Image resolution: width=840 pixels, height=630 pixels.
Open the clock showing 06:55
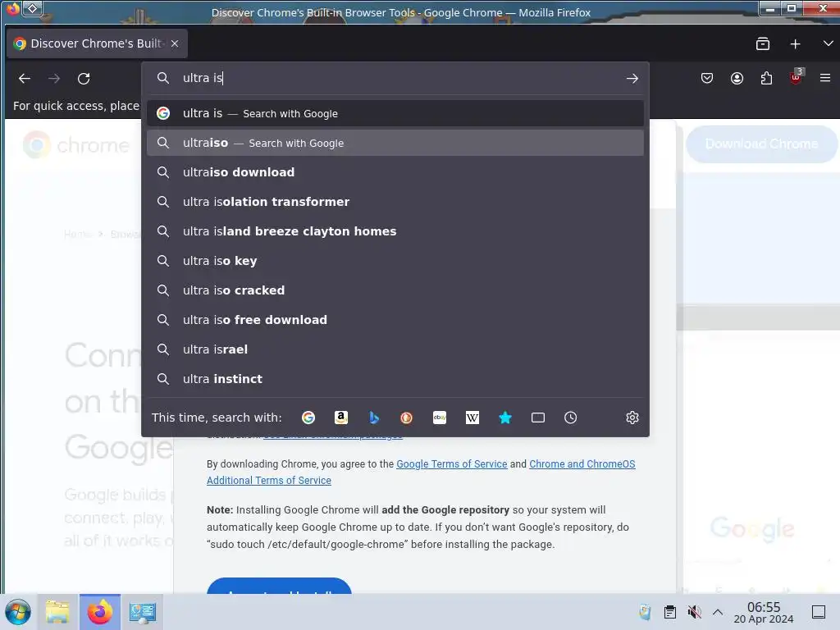click(764, 612)
